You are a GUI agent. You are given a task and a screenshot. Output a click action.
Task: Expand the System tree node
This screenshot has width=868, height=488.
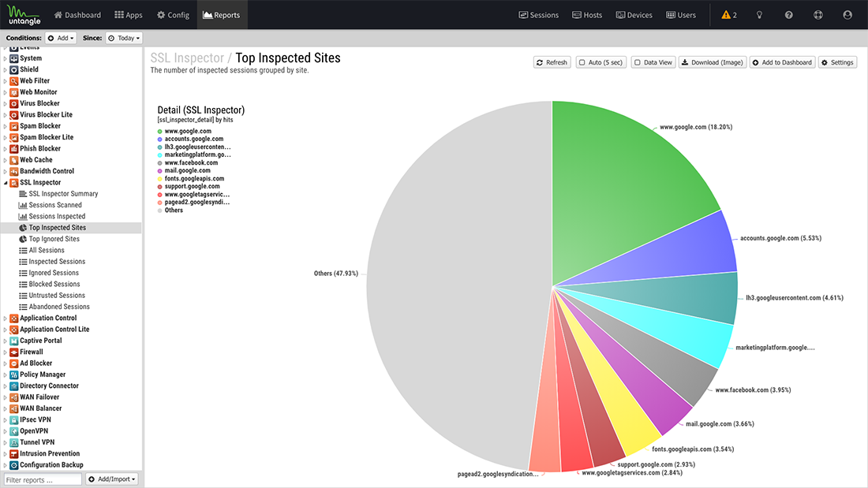6,58
